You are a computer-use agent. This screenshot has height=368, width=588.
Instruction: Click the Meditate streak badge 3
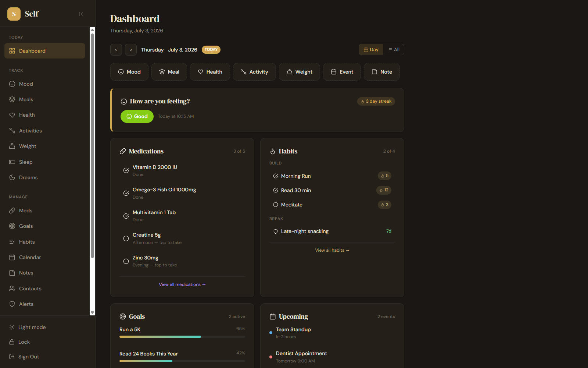pos(384,205)
